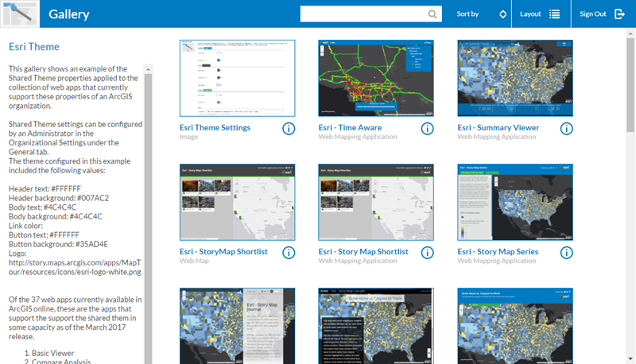The width and height of the screenshot is (636, 364).
Task: Open the Story Map Cascade thumbnail
Action: pyautogui.click(x=376, y=326)
